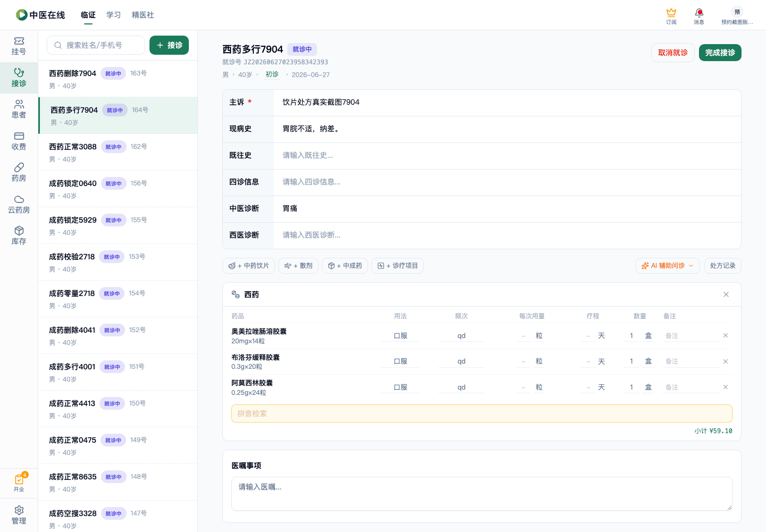Select patient 成药校验2718

click(x=118, y=262)
